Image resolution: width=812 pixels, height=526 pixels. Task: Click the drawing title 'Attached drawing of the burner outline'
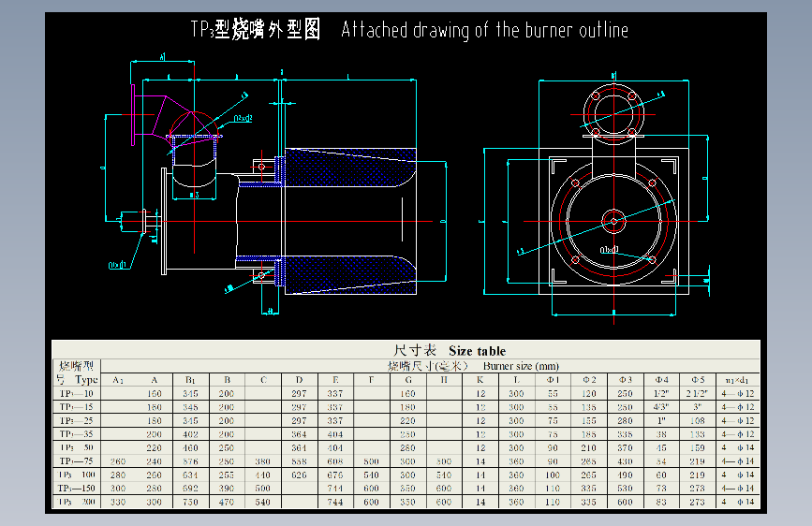(x=485, y=30)
